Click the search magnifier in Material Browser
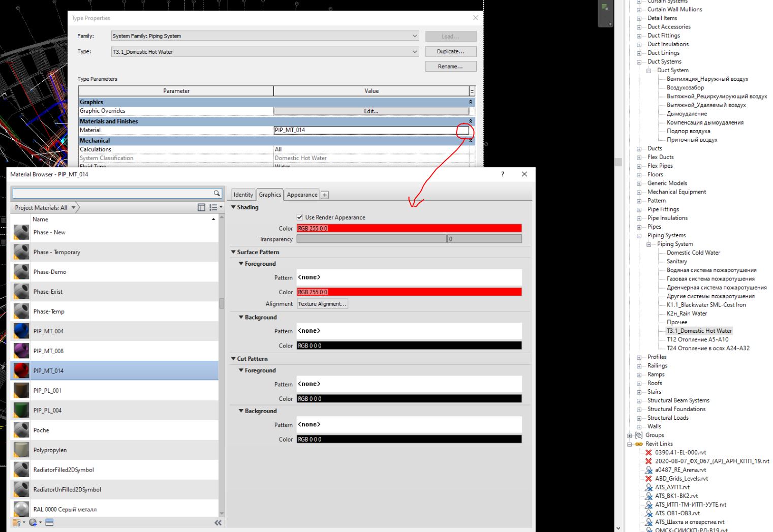Viewport: 773px width, 532px height. tap(217, 193)
